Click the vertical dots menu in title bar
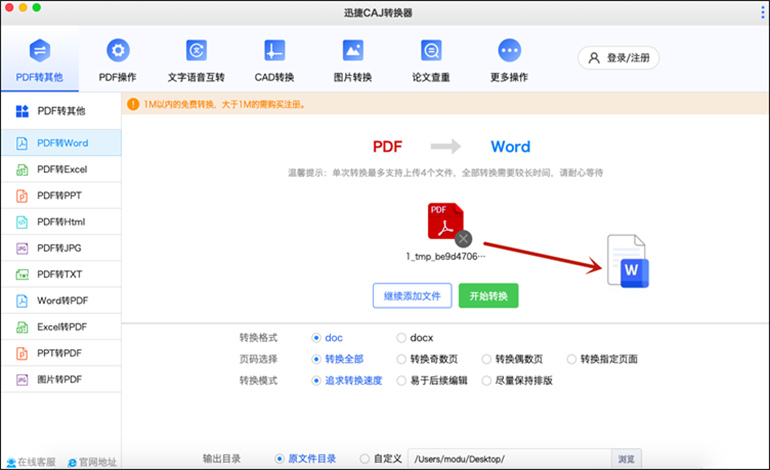Image resolution: width=770 pixels, height=470 pixels. [763, 12]
